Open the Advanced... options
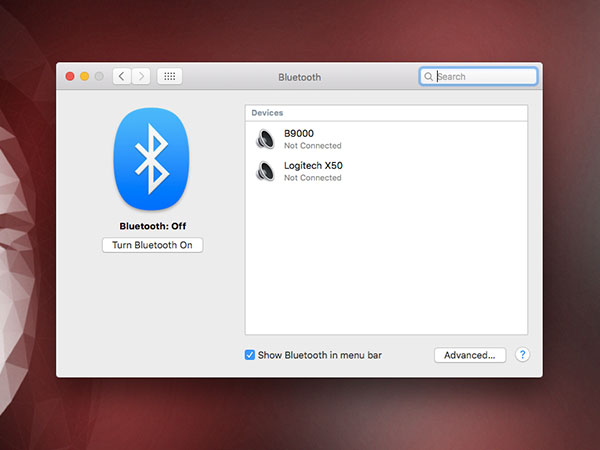 pos(470,355)
